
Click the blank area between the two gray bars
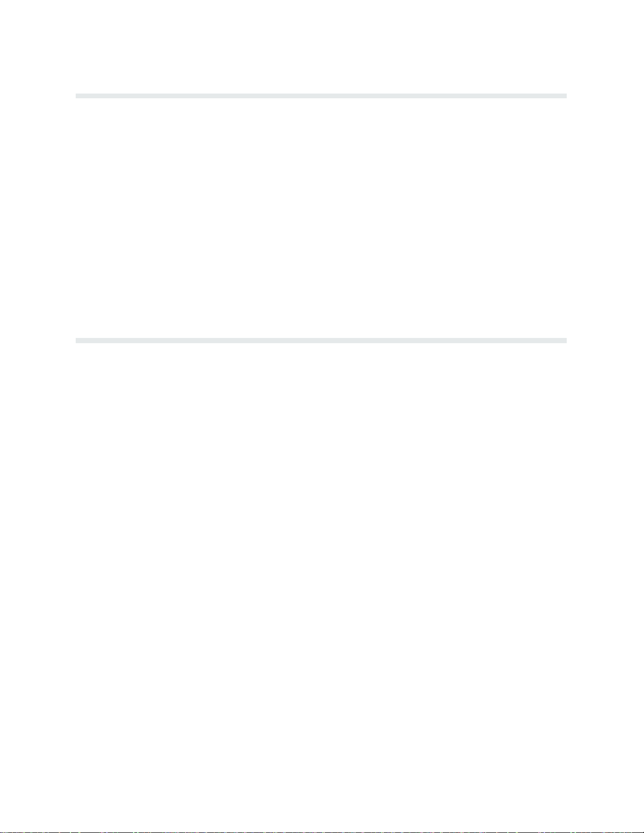(321, 218)
